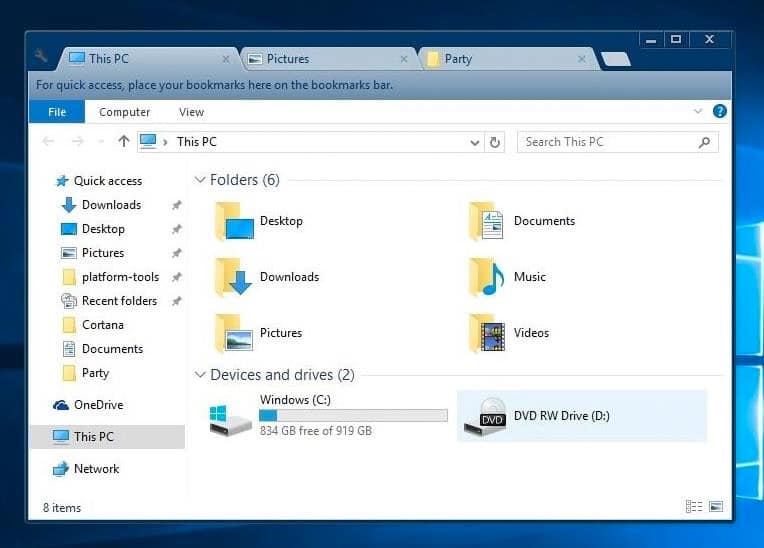This screenshot has width=764, height=548.
Task: Go up one level with up arrow
Action: [x=124, y=142]
